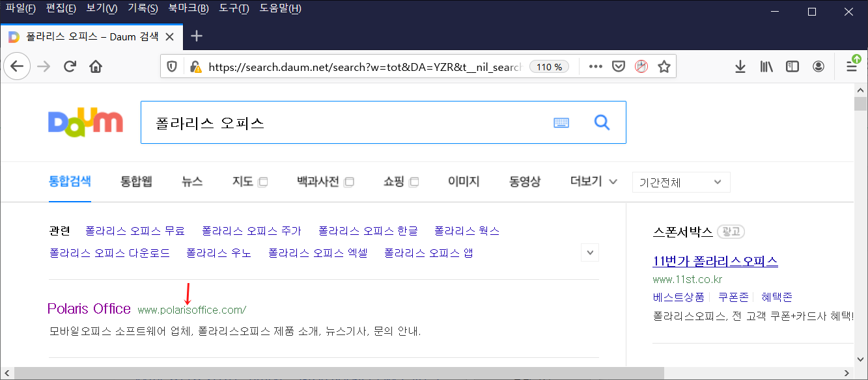Image resolution: width=868 pixels, height=380 pixels.
Task: Open the 쇼핑 search tab
Action: tap(401, 182)
